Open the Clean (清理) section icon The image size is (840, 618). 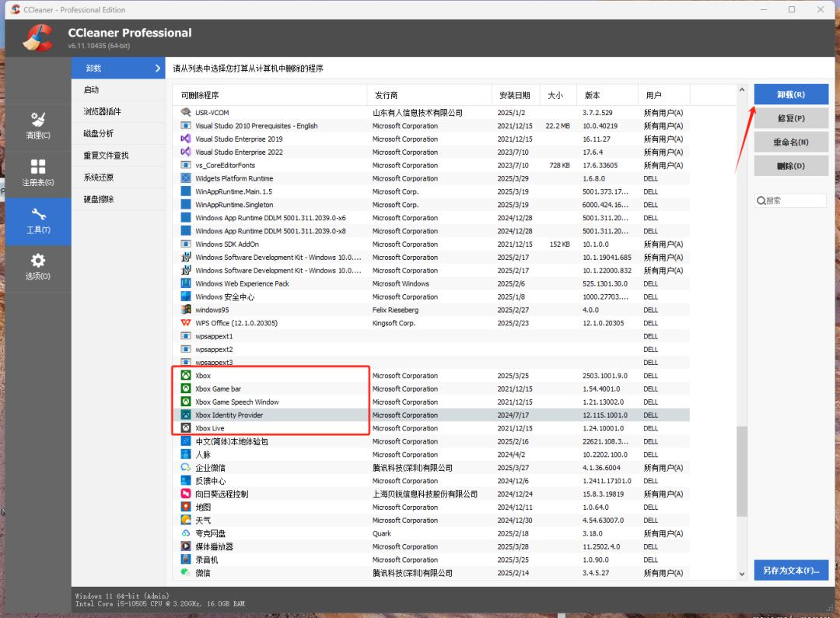[x=38, y=119]
